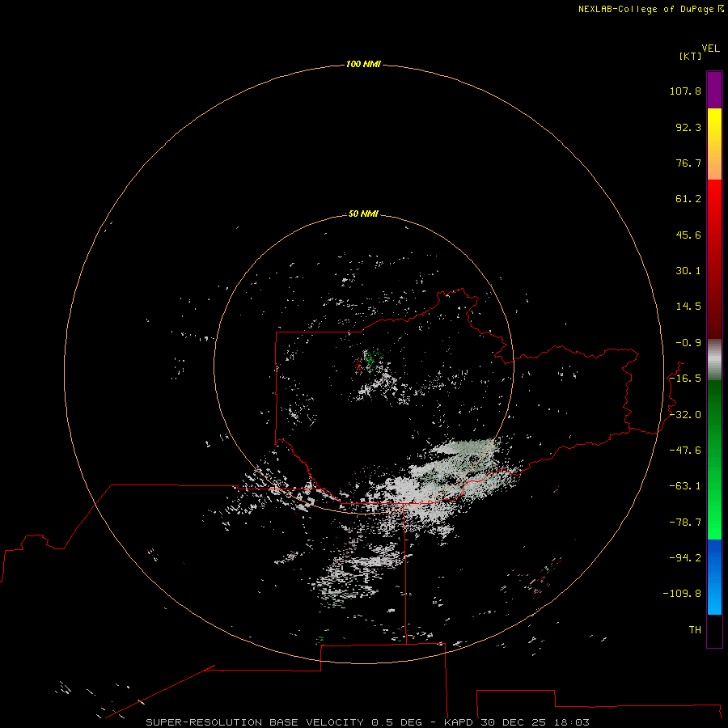Click the 50 NMI range ring label
The image size is (728, 728).
pyautogui.click(x=363, y=214)
